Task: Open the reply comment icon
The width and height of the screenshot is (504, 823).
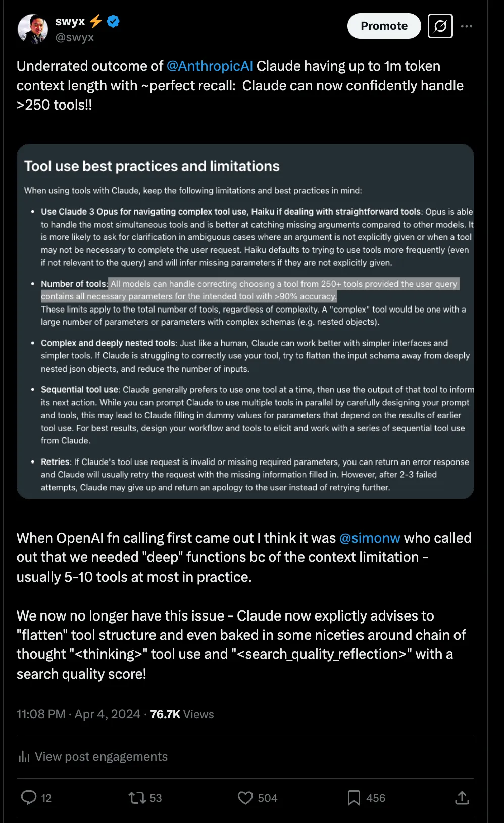Action: click(x=28, y=797)
